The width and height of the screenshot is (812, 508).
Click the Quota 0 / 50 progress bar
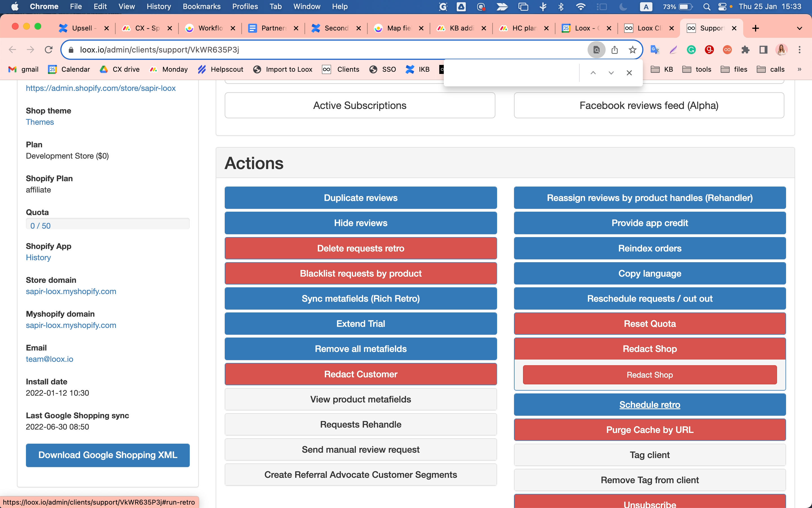[x=108, y=224]
